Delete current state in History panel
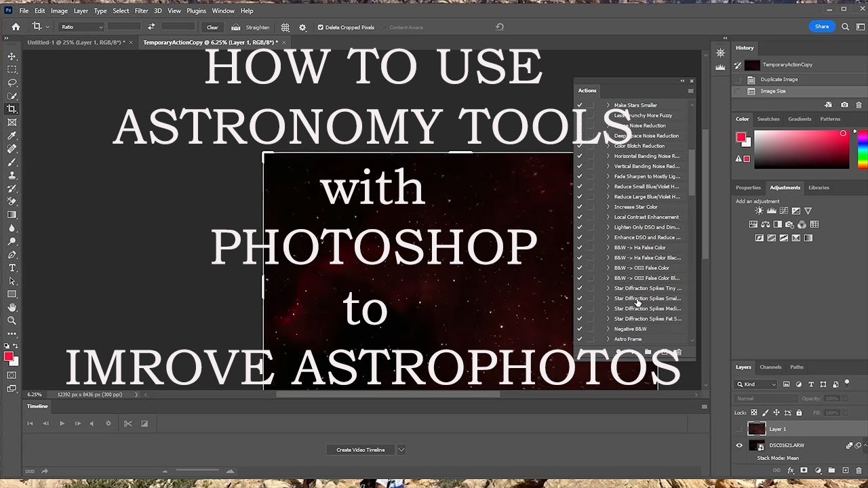The image size is (868, 488). click(859, 105)
